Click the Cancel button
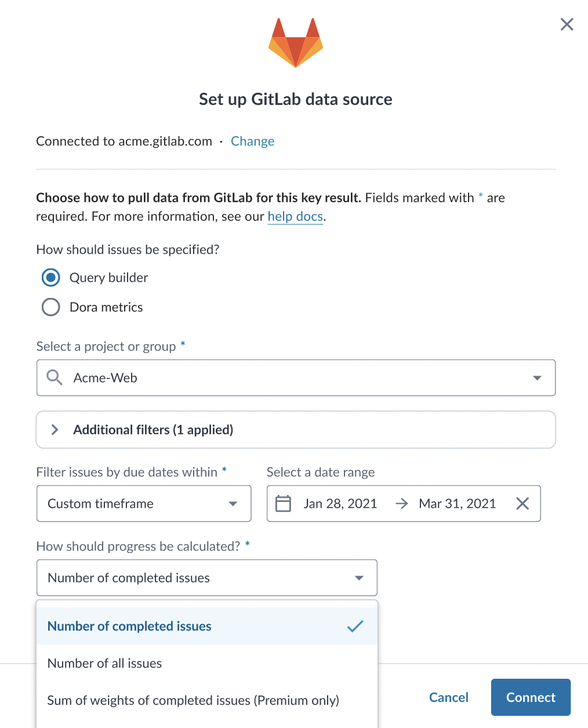 (x=449, y=697)
